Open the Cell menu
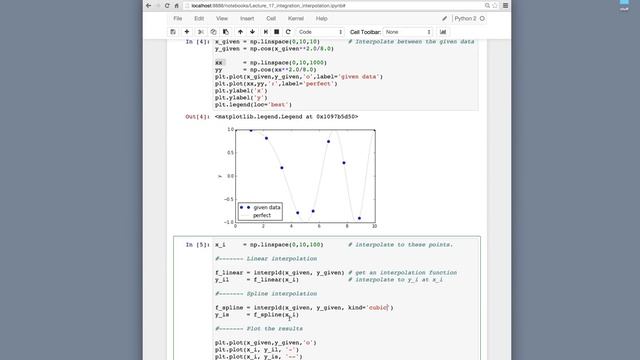Screen dimensions: 640x360 click(271, 18)
